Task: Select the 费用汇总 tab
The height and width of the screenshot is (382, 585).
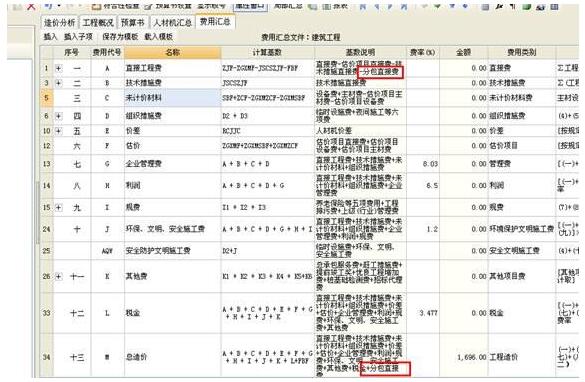Action: (x=215, y=22)
